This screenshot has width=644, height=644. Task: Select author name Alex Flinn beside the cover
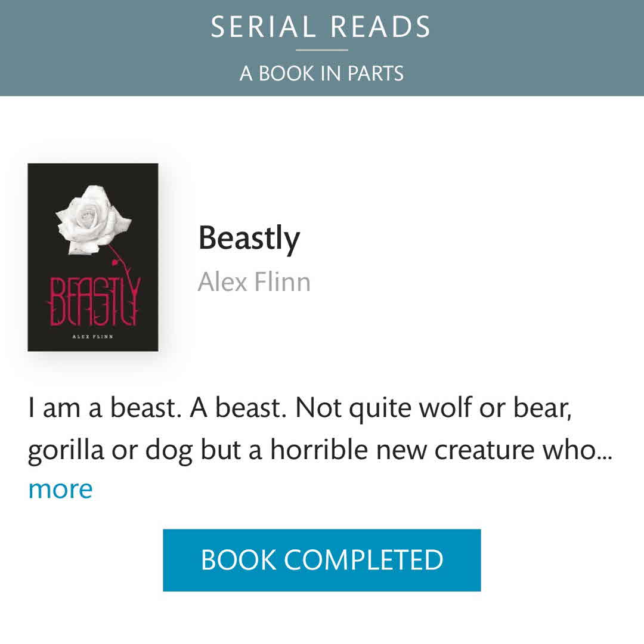point(254,281)
